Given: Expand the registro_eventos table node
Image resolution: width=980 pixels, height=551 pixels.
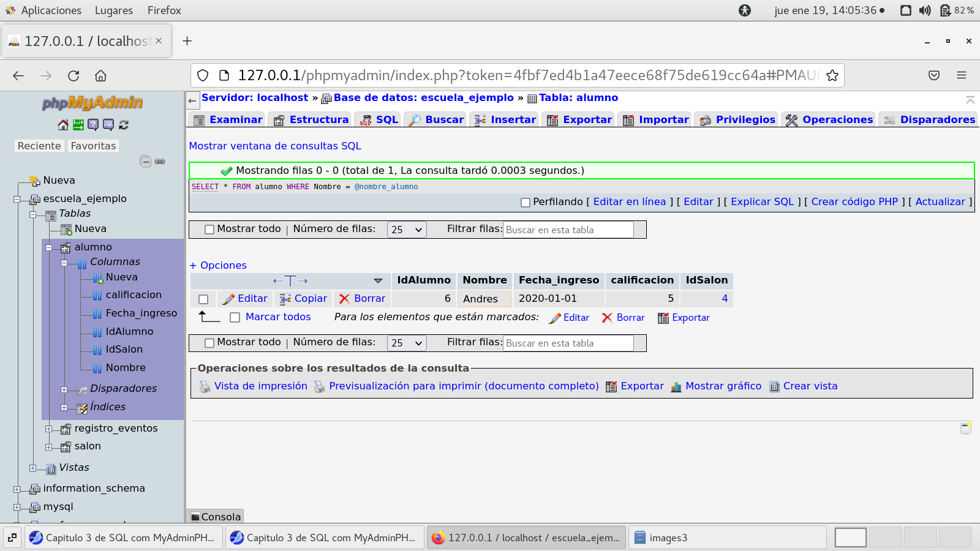Looking at the screenshot, I should coord(49,429).
